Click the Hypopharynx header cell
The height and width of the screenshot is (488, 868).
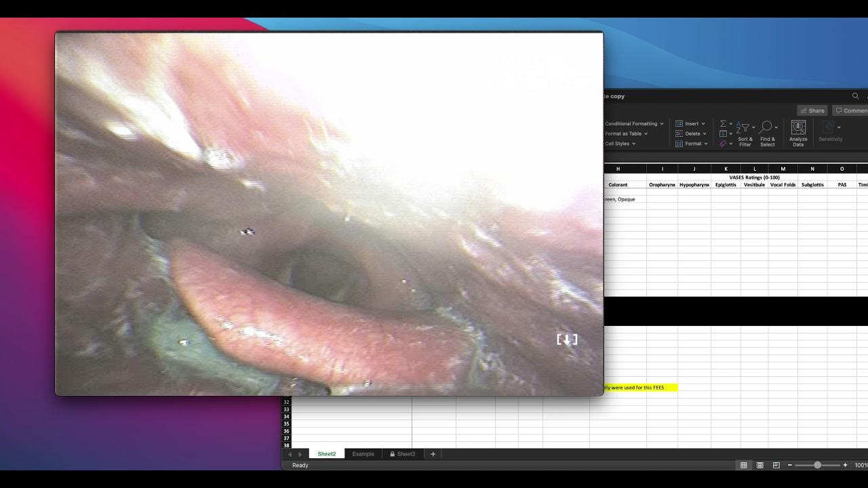tap(694, 184)
